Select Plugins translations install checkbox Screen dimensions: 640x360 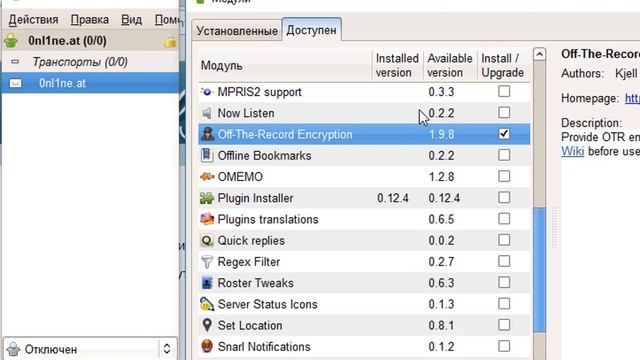pyautogui.click(x=504, y=218)
